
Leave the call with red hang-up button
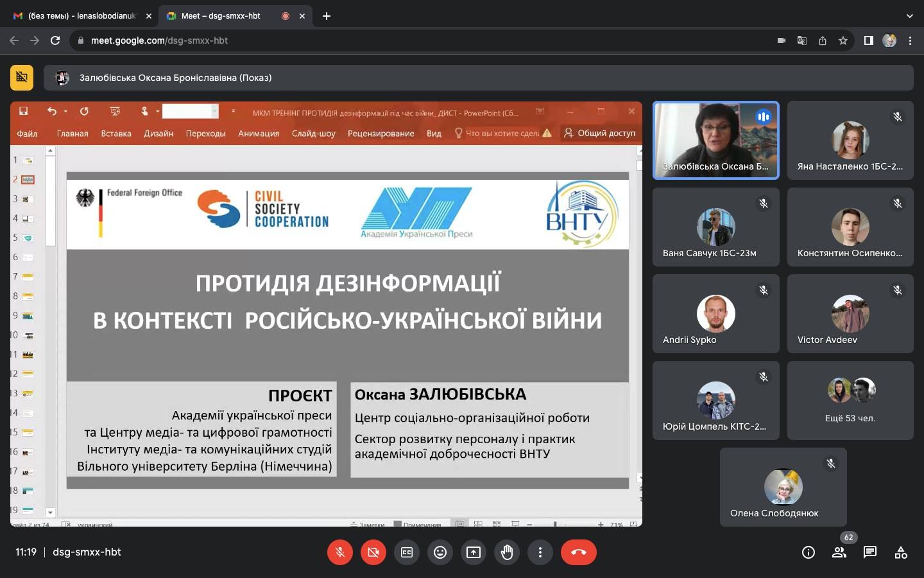[x=579, y=552]
